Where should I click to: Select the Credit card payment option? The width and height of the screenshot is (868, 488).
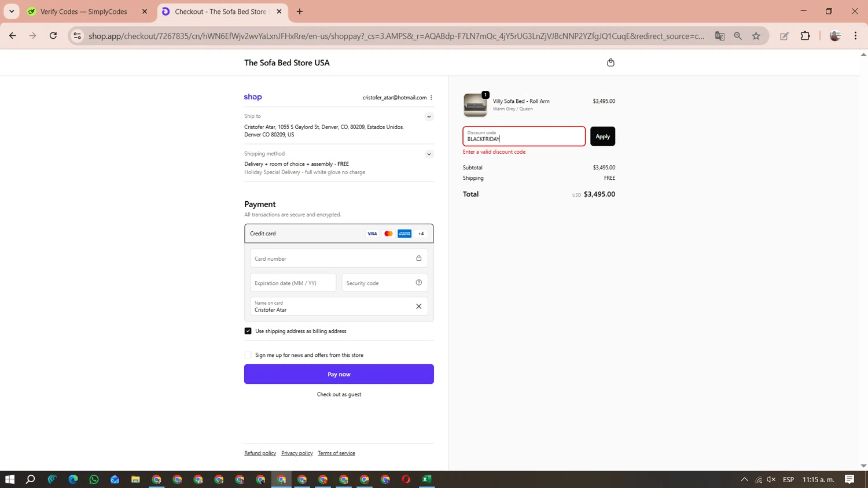pyautogui.click(x=339, y=234)
